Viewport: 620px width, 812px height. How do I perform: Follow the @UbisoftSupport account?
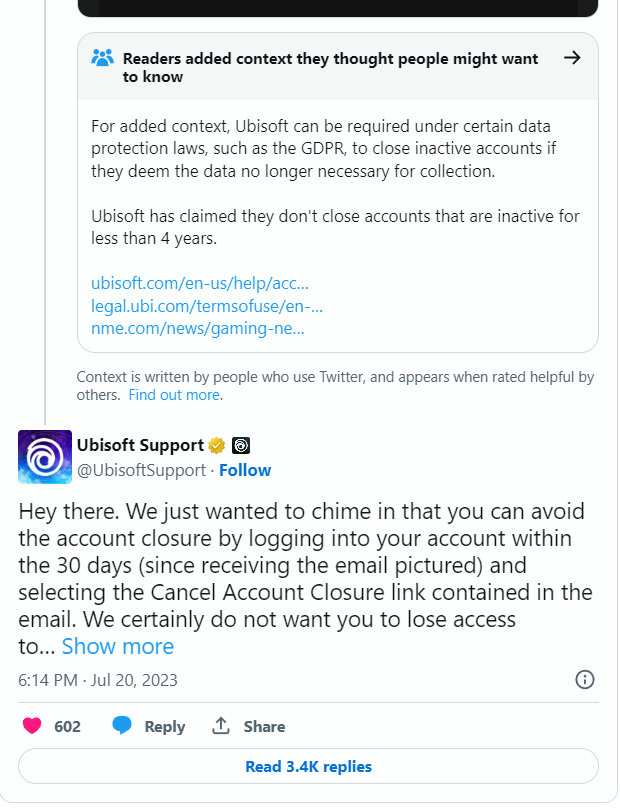[x=245, y=470]
